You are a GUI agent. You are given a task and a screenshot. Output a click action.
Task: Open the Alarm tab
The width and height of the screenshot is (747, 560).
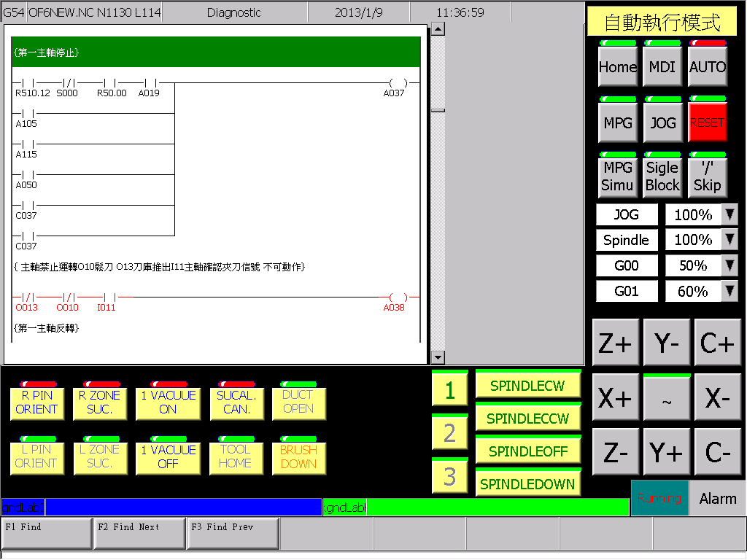(x=718, y=499)
